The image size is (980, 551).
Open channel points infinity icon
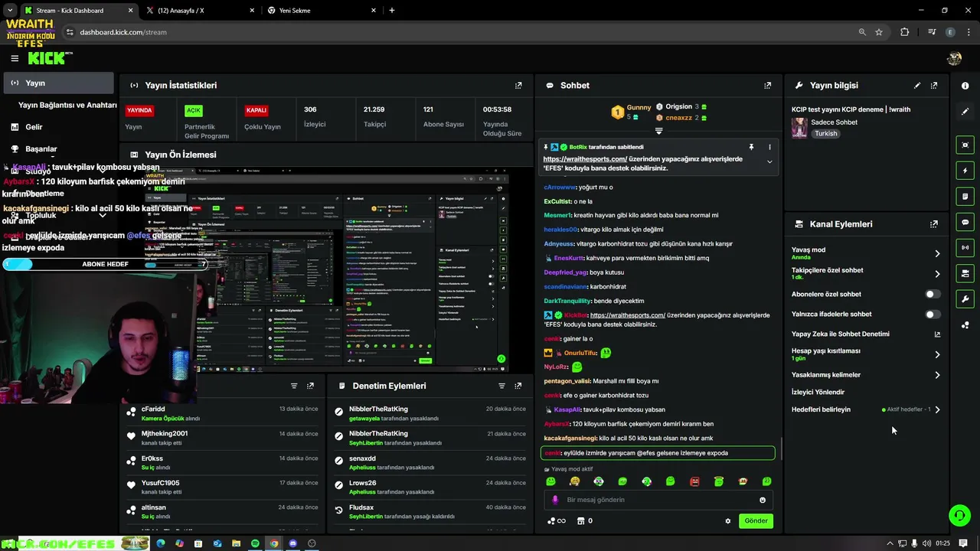click(557, 521)
